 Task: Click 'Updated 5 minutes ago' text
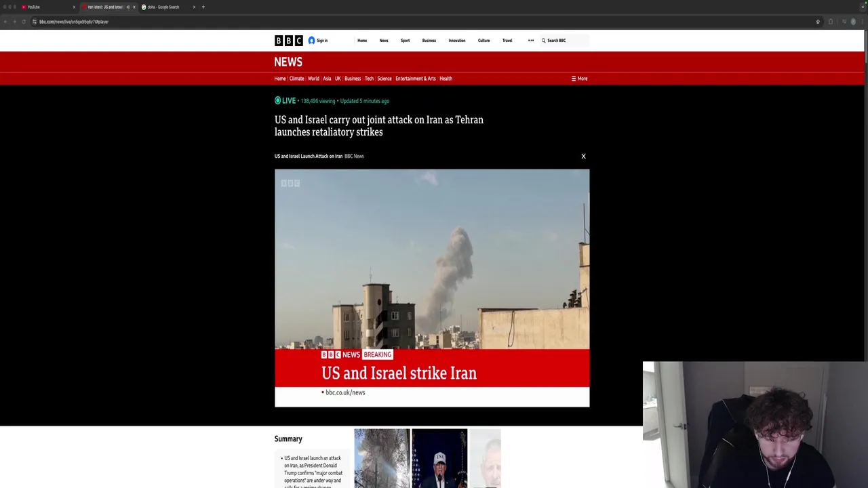[365, 101]
